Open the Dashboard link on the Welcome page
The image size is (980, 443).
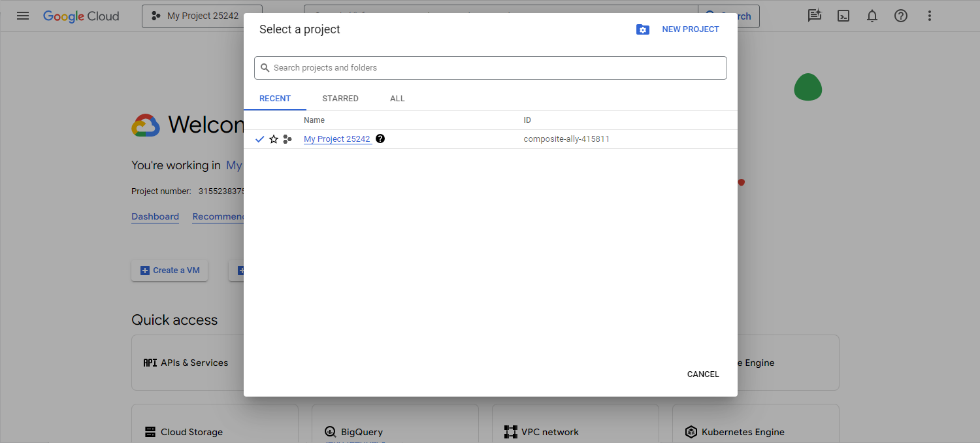(155, 216)
